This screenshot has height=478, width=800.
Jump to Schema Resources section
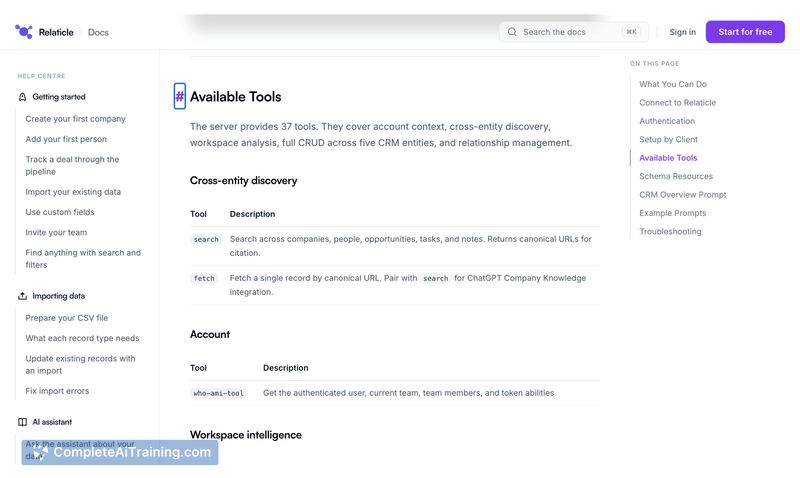coord(676,176)
